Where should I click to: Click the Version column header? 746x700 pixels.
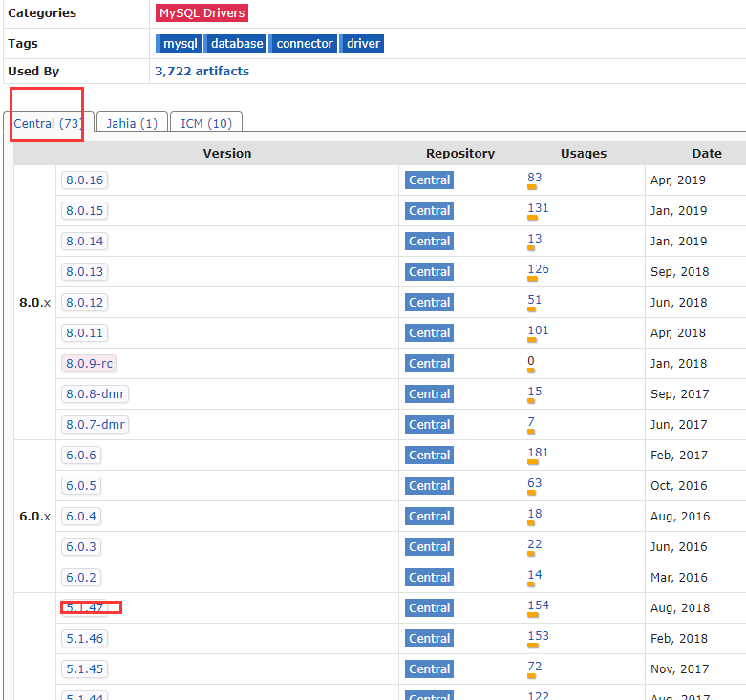(x=227, y=153)
